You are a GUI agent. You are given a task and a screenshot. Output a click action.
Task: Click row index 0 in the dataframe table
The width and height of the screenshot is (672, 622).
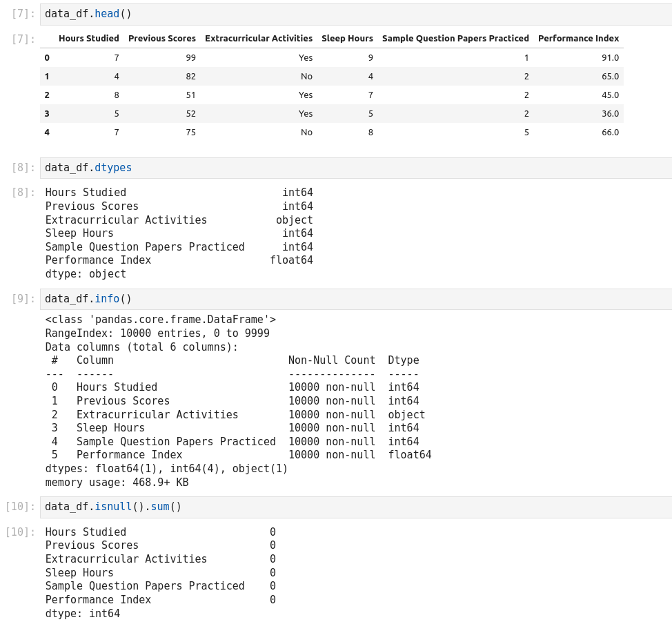click(47, 58)
